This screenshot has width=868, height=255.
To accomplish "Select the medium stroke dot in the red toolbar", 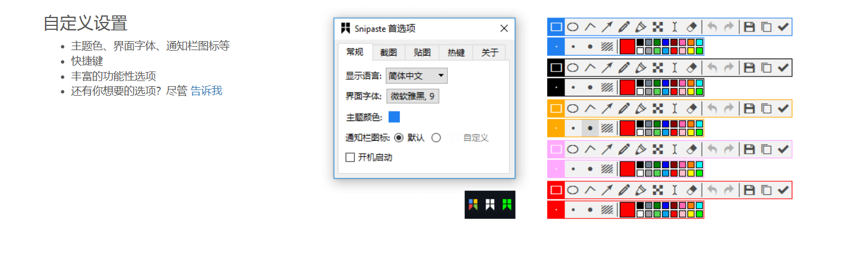I will click(x=573, y=210).
